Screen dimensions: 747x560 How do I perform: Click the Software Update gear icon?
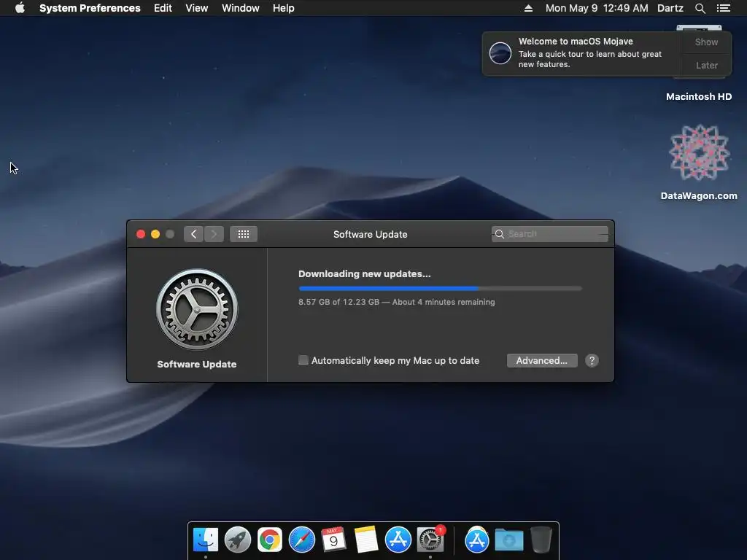coord(197,309)
